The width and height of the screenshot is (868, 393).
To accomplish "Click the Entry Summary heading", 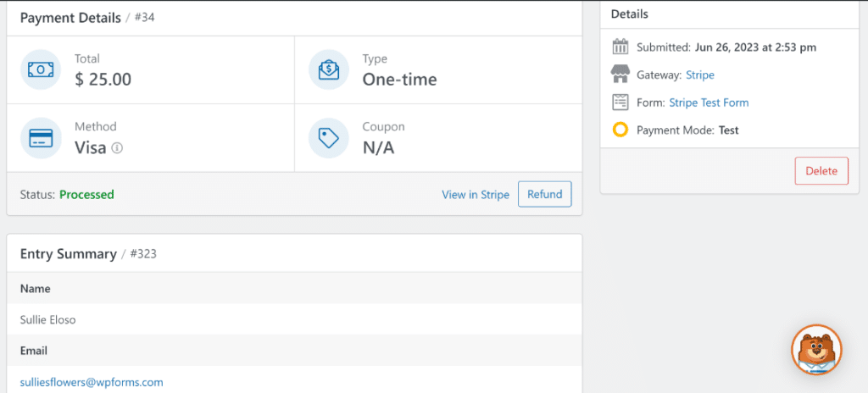I will click(68, 254).
